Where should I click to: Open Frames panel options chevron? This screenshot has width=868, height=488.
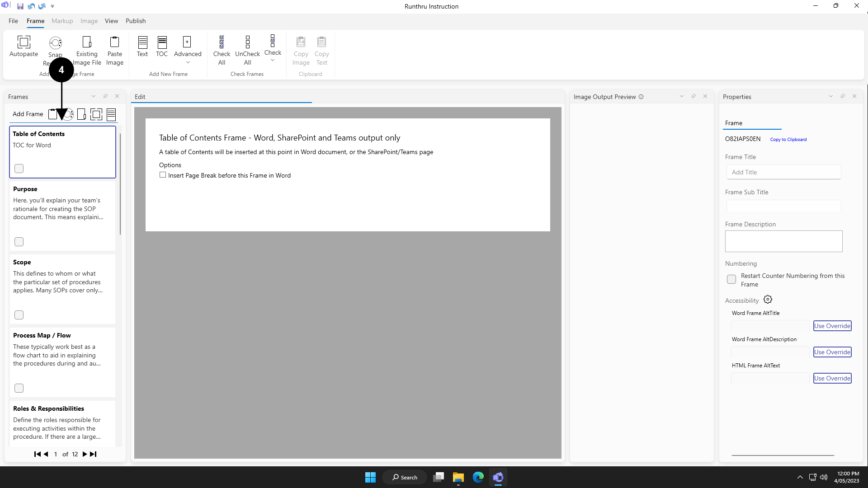[94, 96]
